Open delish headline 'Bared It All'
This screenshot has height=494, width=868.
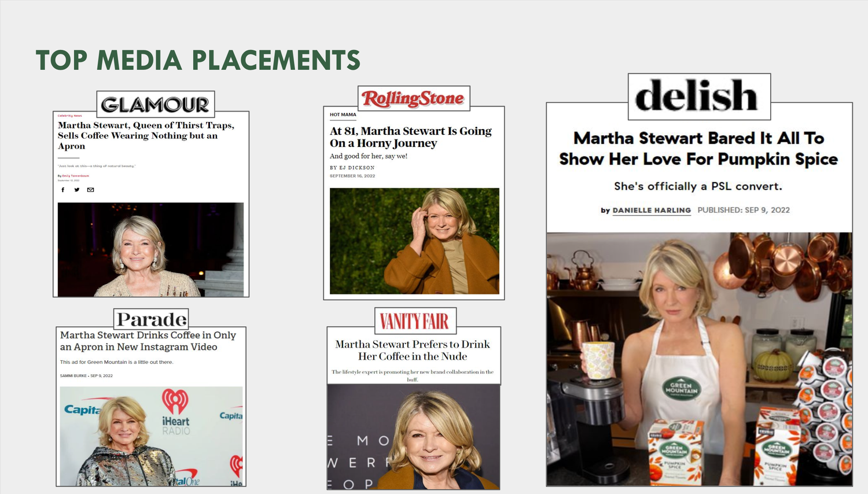(698, 149)
